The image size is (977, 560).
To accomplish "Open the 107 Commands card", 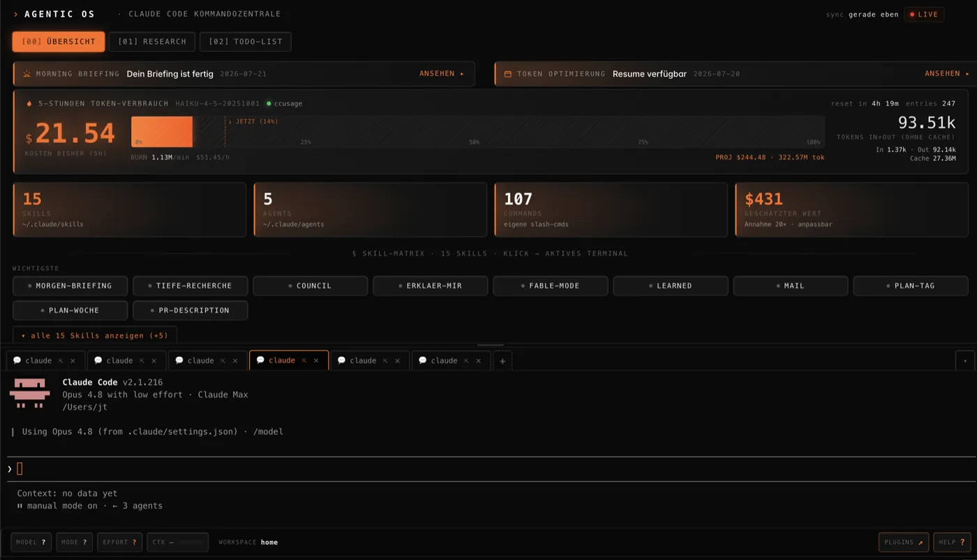I will 611,210.
